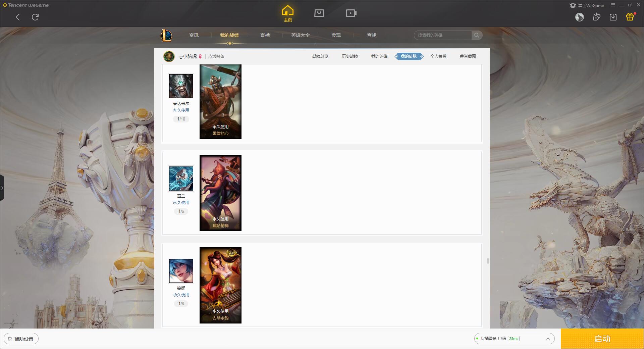Screen dimensions: 644x349
Task: Click the 基兰 champion portrait
Action: tap(181, 179)
